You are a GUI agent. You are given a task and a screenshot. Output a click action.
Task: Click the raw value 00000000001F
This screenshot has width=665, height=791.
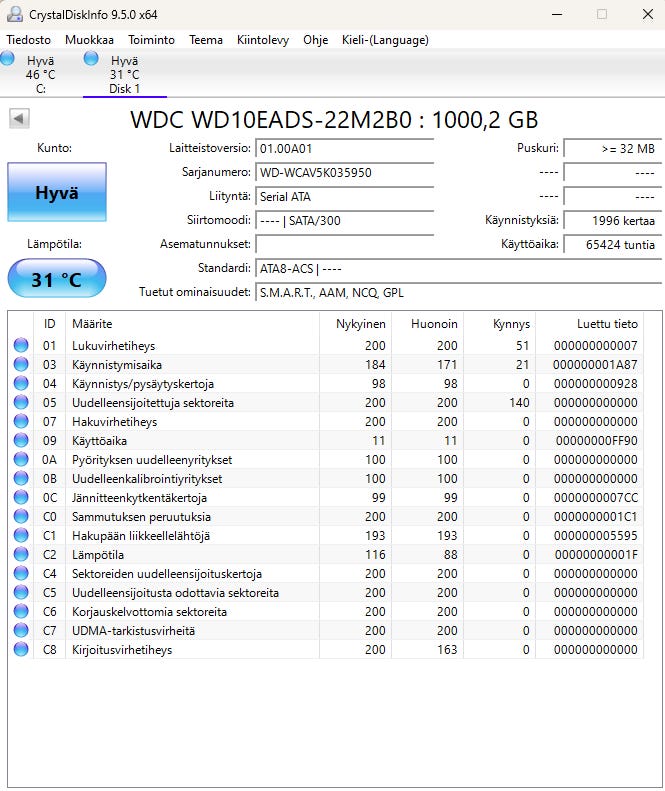coord(596,554)
